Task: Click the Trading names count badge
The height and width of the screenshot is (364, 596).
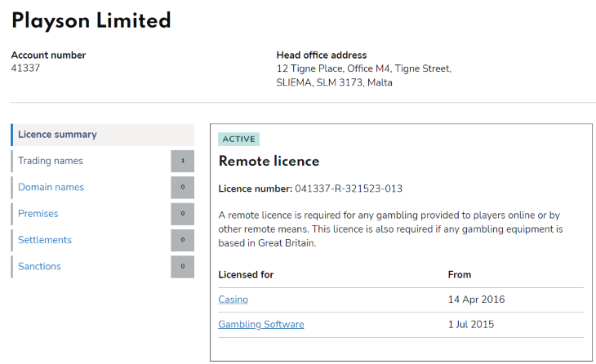Action: (182, 161)
